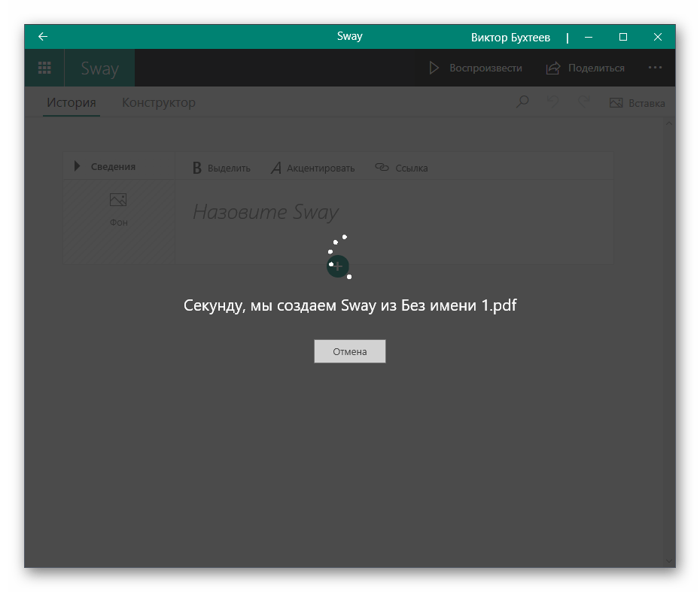Click the undo arrow icon

(x=553, y=102)
